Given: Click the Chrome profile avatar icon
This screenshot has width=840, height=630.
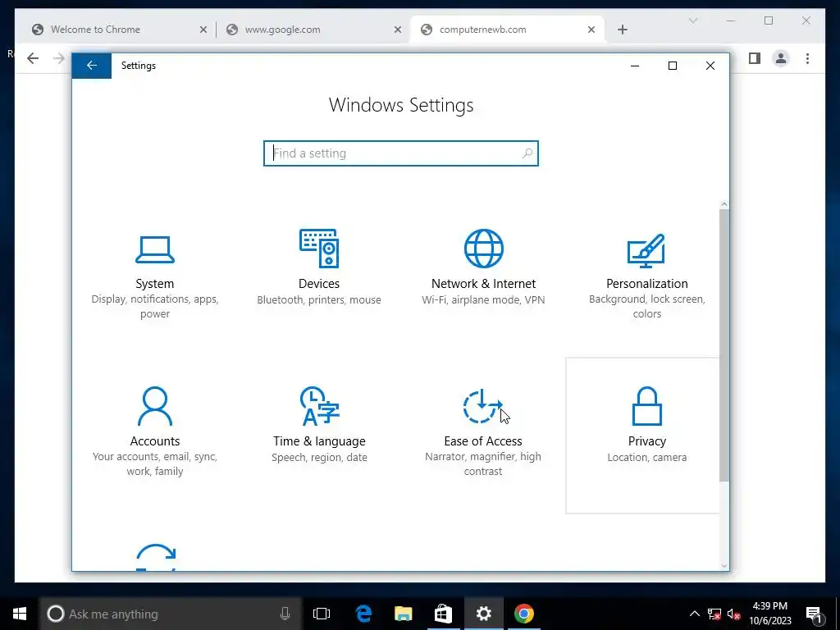Looking at the screenshot, I should coord(781,58).
